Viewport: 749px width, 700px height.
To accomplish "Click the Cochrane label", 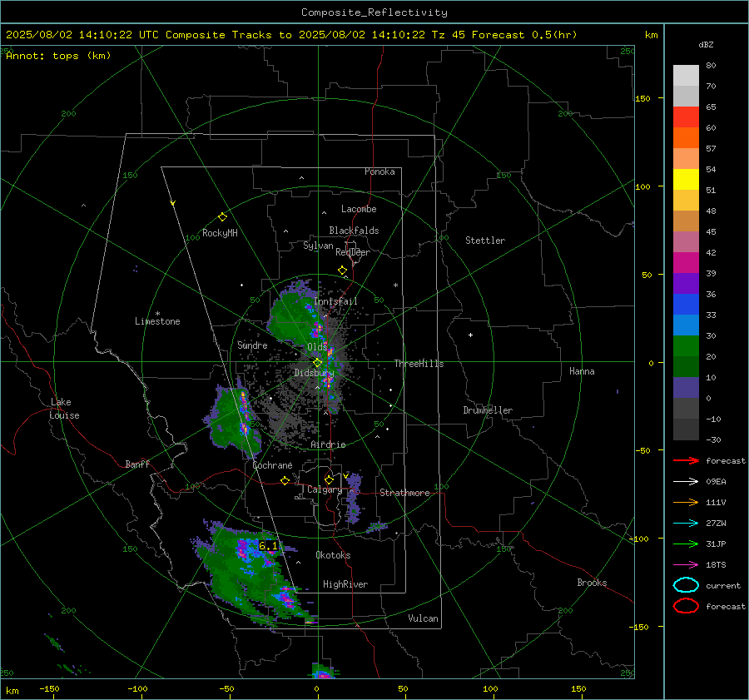I will click(272, 465).
